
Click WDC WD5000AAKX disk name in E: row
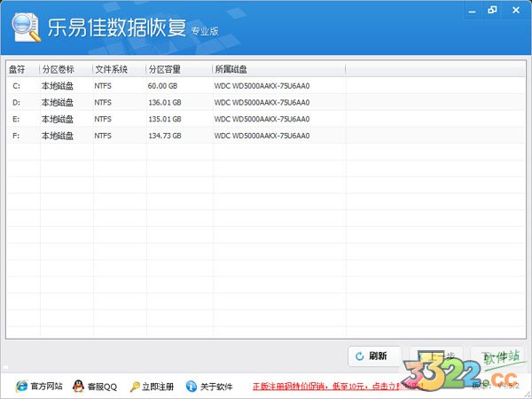tap(262, 119)
